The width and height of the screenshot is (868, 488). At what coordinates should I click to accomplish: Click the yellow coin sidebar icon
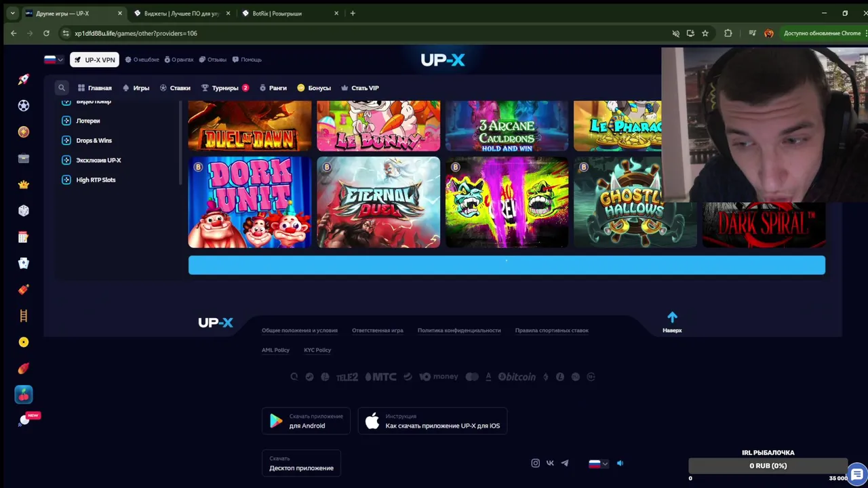[24, 342]
